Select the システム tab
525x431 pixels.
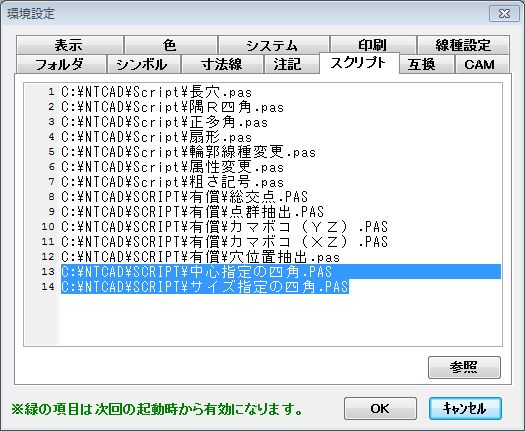(273, 45)
